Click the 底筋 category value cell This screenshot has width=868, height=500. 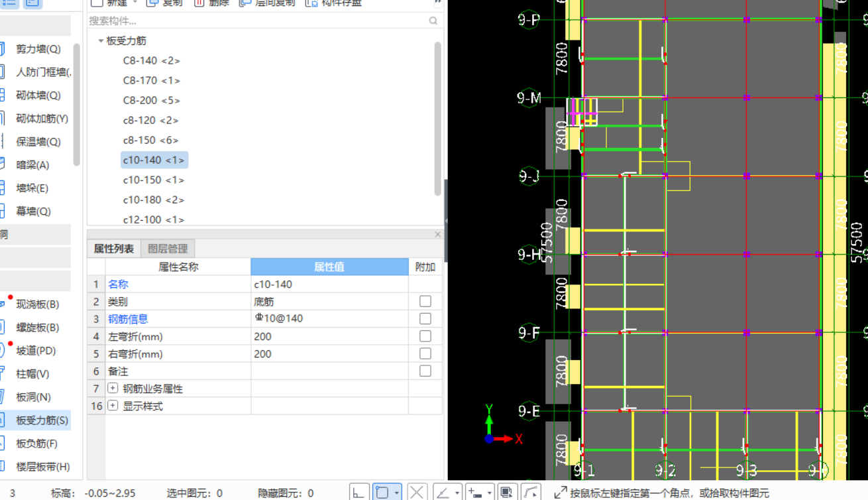coord(329,302)
